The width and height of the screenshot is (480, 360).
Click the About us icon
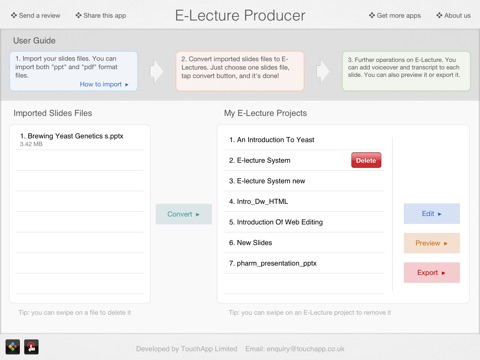pyautogui.click(x=439, y=15)
